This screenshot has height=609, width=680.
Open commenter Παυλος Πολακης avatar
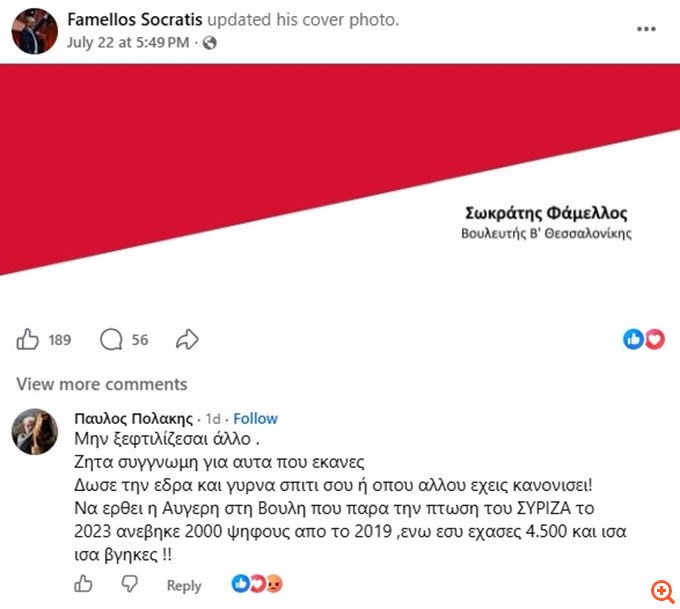(34, 432)
